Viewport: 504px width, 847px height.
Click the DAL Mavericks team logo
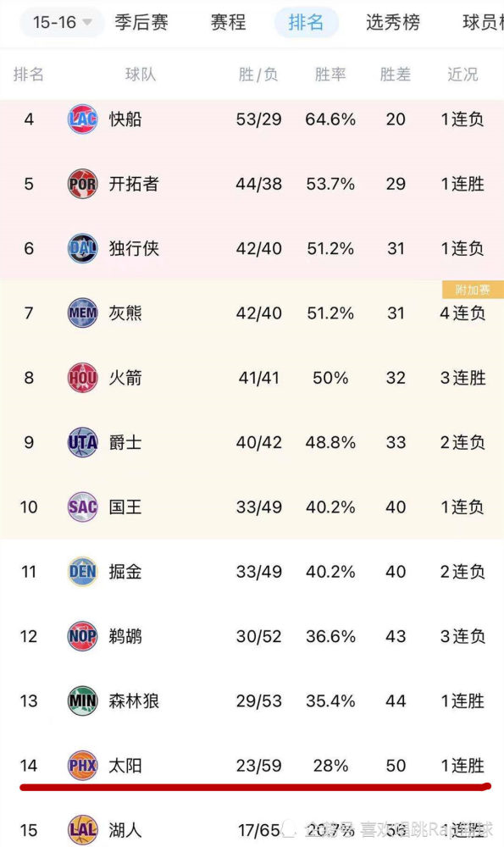pos(83,248)
